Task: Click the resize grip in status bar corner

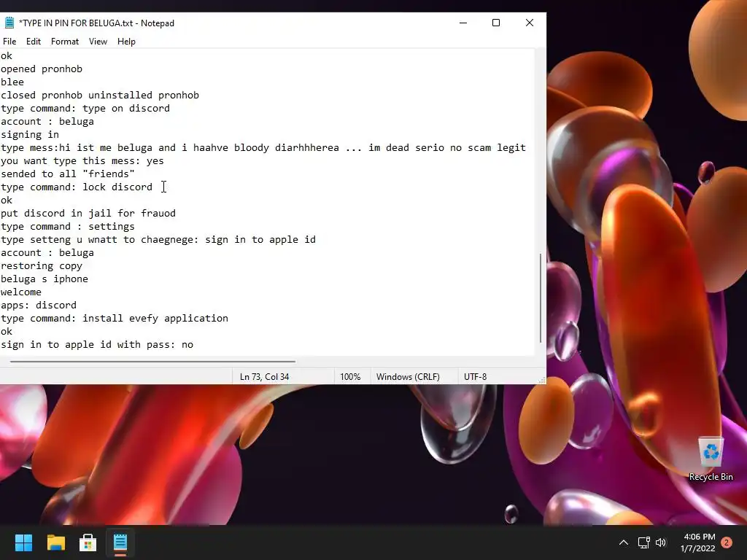Action: coord(541,379)
